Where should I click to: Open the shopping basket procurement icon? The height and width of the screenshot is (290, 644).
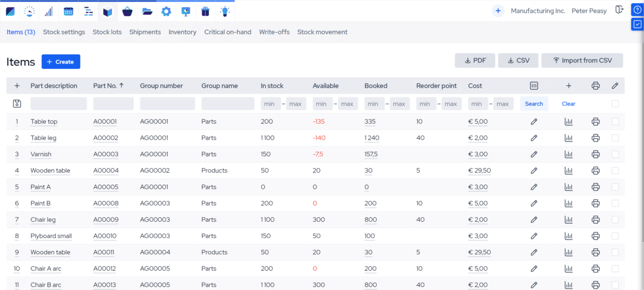pyautogui.click(x=127, y=11)
